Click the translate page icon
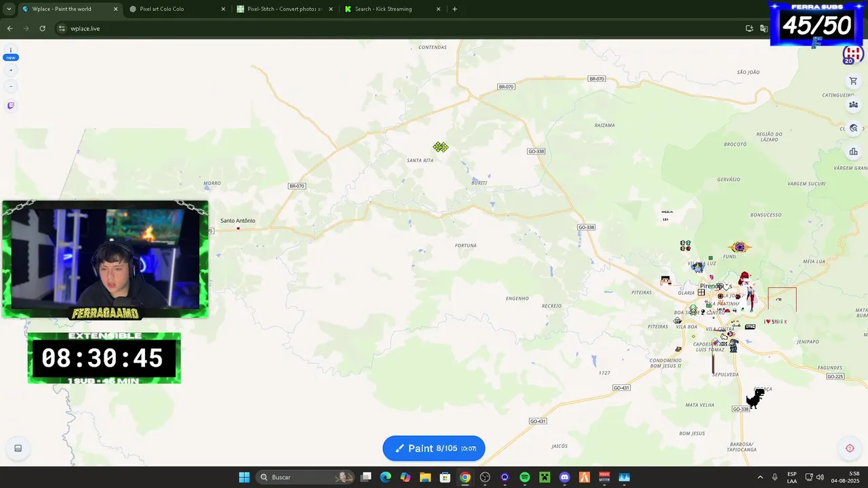Image resolution: width=868 pixels, height=488 pixels. tap(764, 28)
